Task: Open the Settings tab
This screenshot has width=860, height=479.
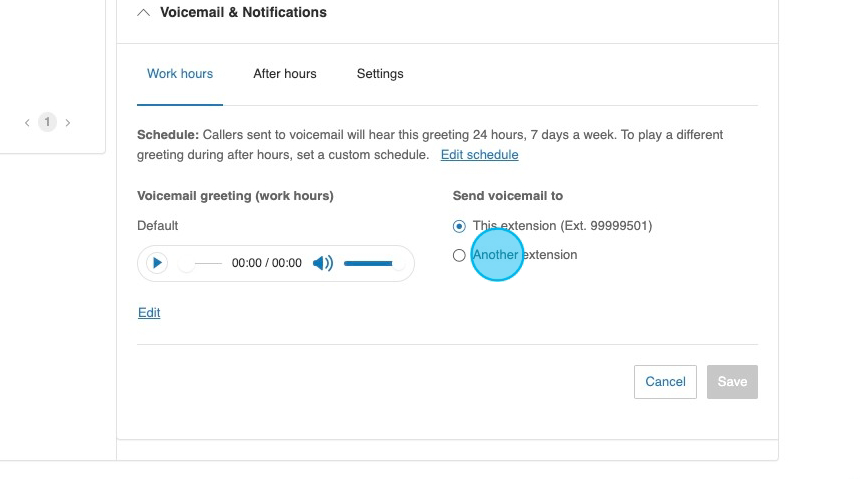Action: [380, 74]
